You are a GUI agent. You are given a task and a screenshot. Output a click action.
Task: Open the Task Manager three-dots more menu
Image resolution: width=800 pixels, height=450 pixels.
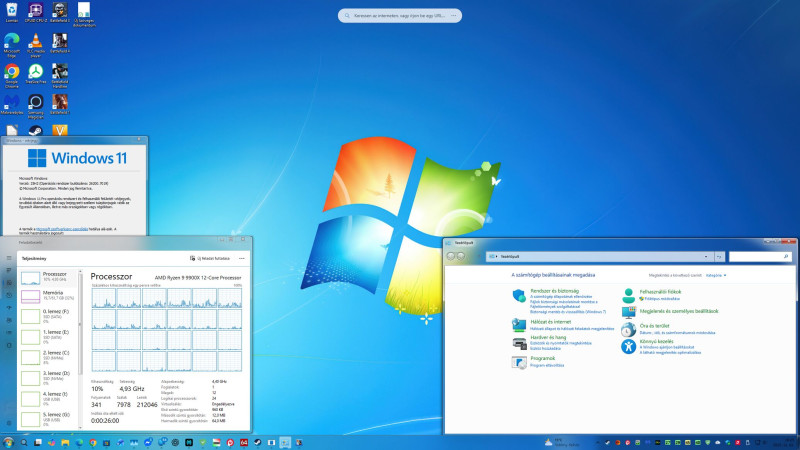click(242, 259)
